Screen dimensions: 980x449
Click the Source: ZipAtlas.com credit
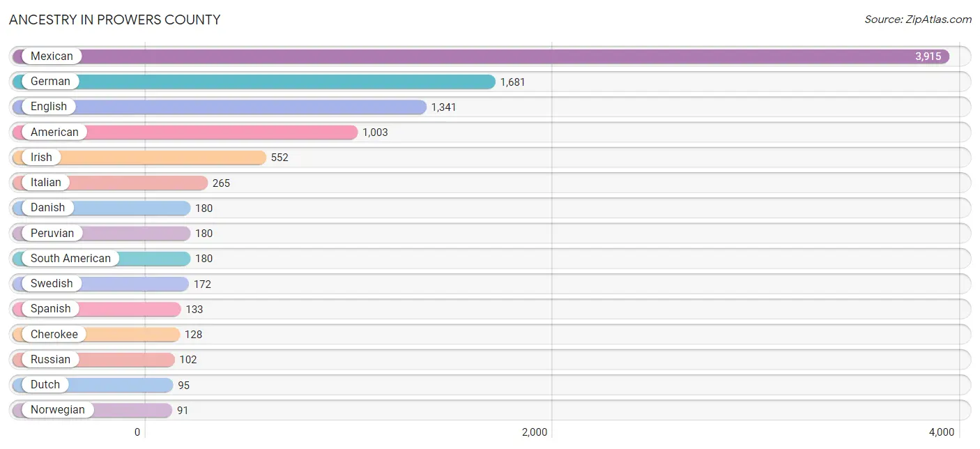[x=918, y=20]
